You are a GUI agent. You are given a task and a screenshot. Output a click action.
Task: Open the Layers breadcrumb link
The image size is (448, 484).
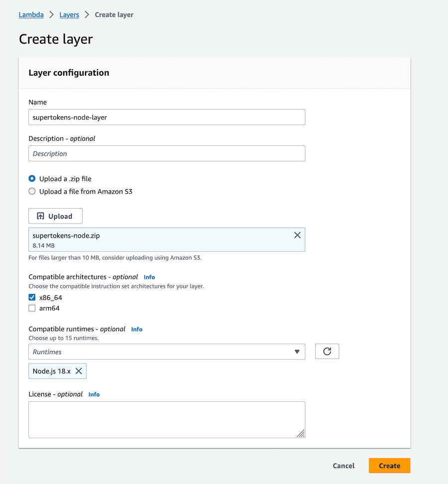pos(69,14)
